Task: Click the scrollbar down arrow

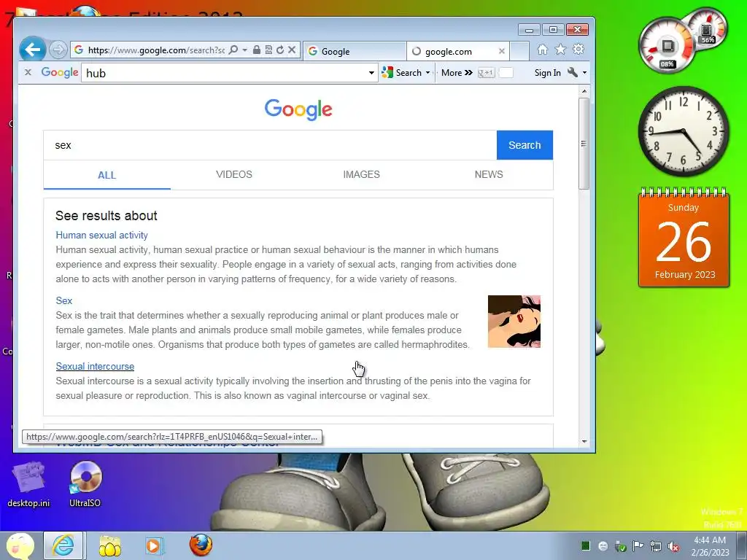Action: tap(584, 441)
